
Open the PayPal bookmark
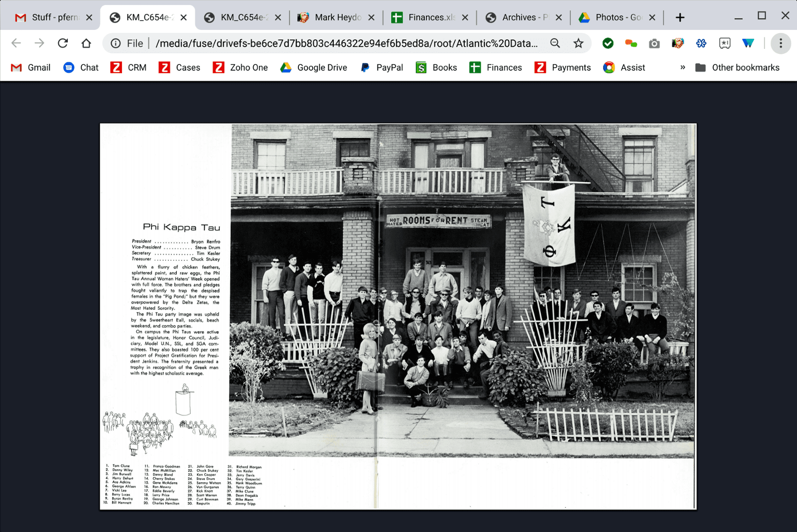tap(382, 67)
